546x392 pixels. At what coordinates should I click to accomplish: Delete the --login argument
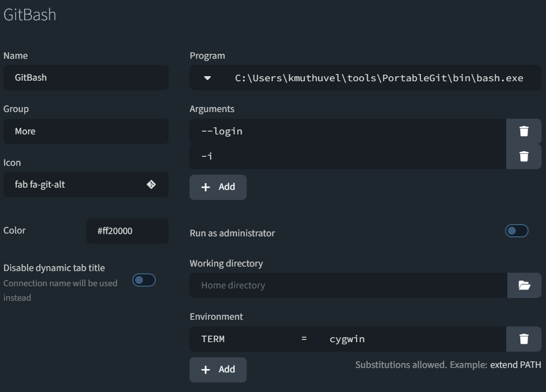[x=524, y=130]
